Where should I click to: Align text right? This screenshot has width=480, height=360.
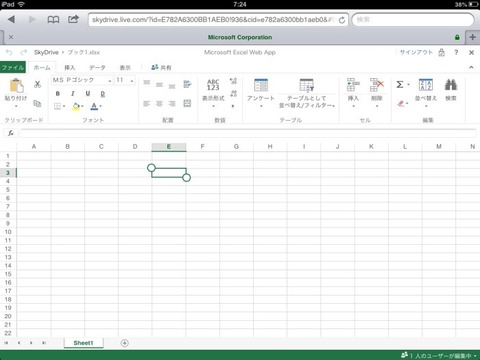(x=172, y=104)
